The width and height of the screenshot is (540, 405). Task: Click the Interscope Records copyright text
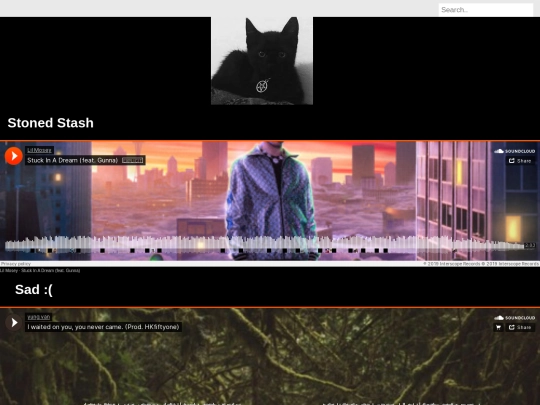pyautogui.click(x=481, y=264)
